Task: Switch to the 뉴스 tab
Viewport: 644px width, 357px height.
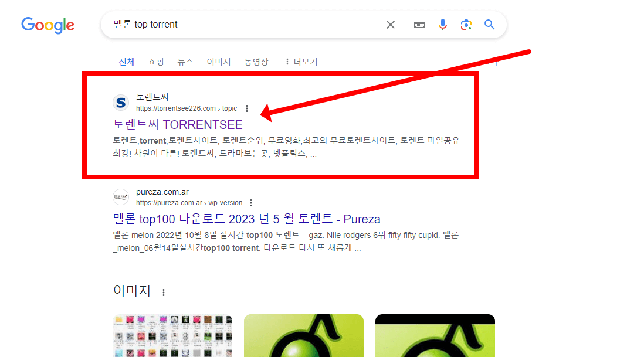Action: [185, 62]
